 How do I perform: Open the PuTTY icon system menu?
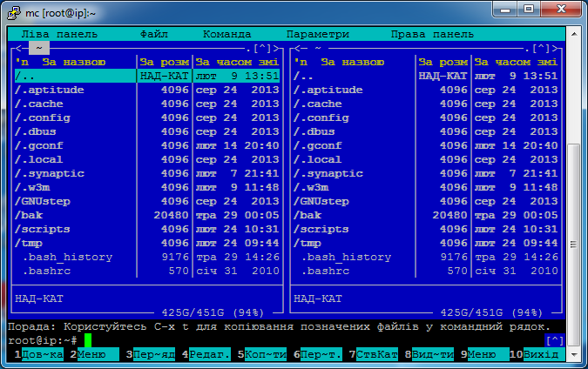pyautogui.click(x=14, y=13)
